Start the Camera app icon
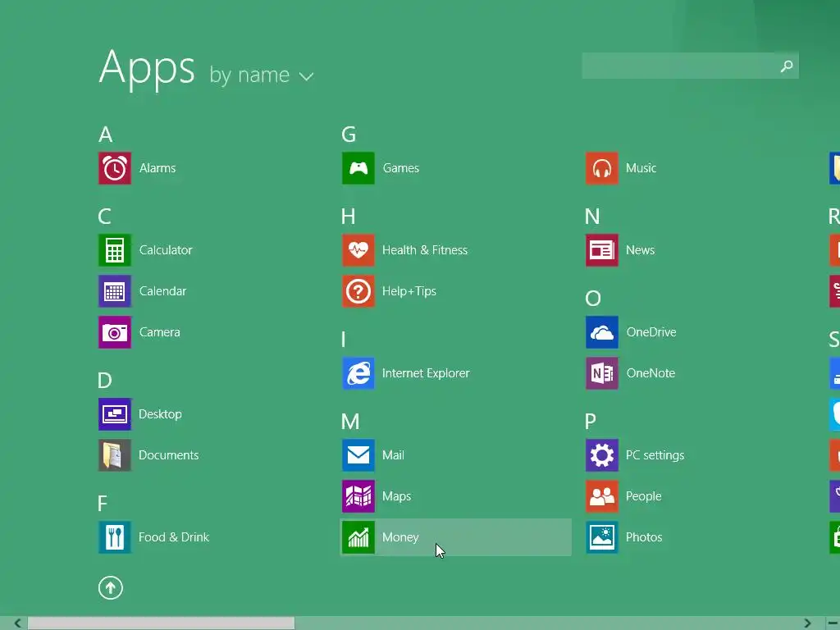This screenshot has width=840, height=630. 115,332
